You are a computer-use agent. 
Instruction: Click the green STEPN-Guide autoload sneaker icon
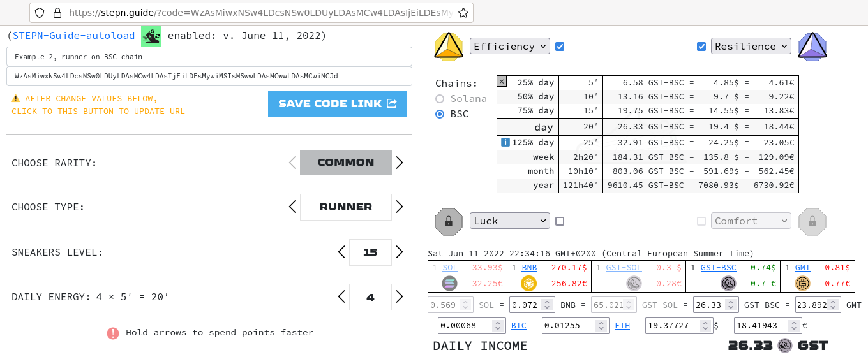pos(151,36)
